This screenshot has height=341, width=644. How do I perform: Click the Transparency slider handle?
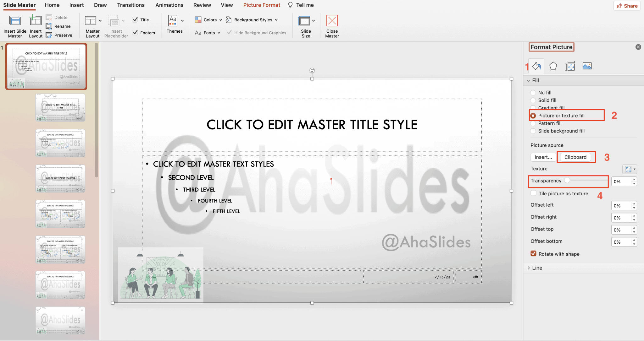point(567,180)
